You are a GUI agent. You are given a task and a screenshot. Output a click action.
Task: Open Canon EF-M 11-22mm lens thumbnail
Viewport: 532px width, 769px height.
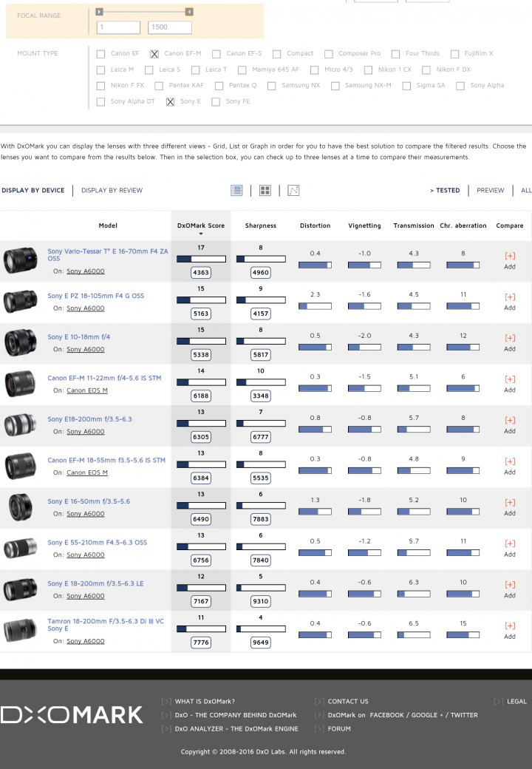20,384
